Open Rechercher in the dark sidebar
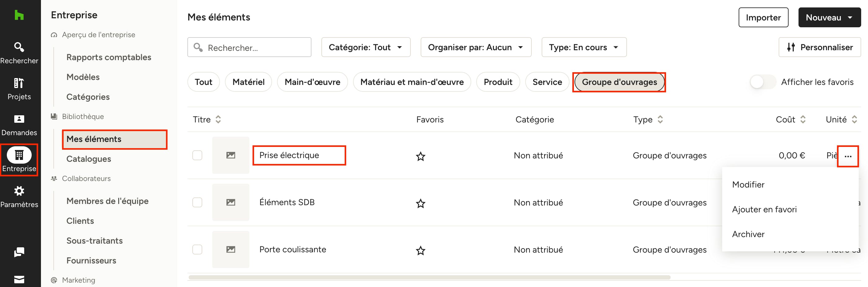 19,53
